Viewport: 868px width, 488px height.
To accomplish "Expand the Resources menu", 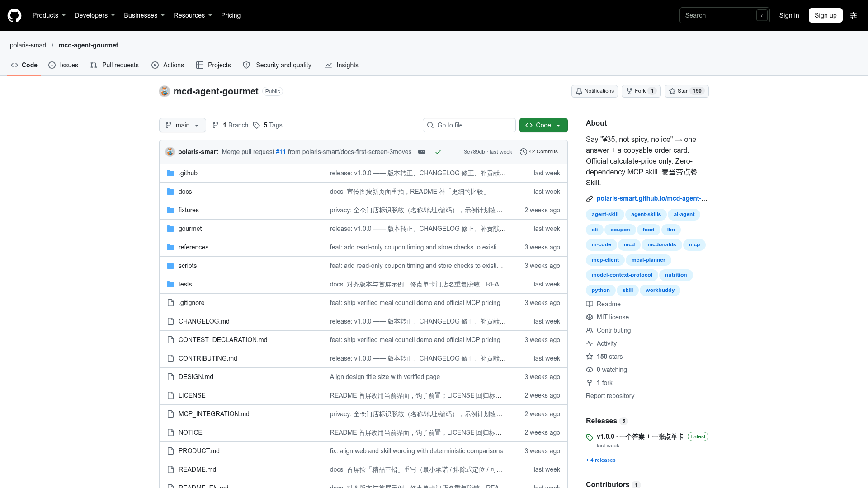I will [193, 15].
